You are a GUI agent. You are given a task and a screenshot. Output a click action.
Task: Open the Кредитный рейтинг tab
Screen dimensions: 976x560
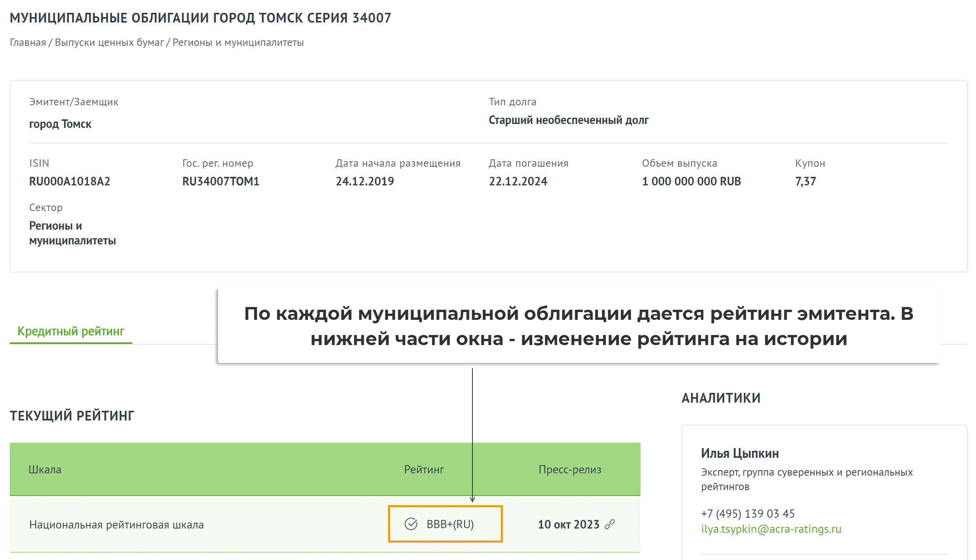click(x=71, y=331)
